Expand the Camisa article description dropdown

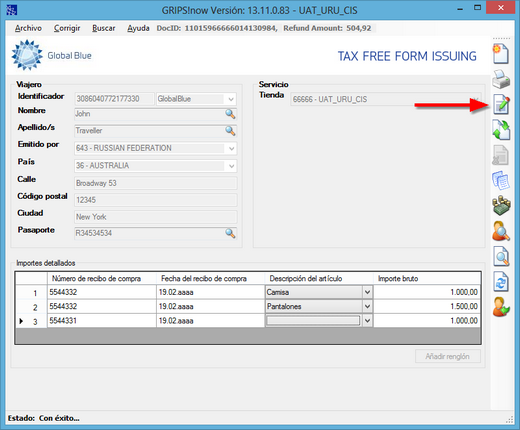point(367,292)
